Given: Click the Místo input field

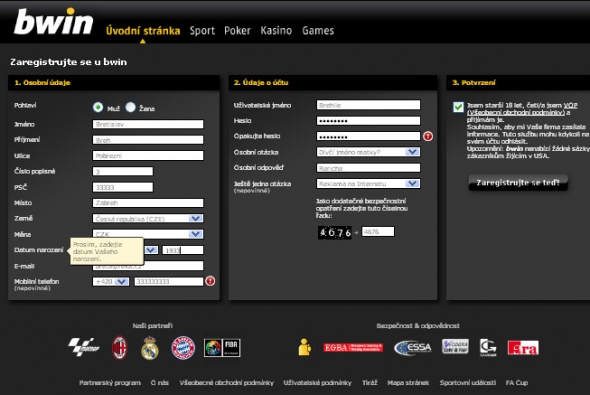Looking at the screenshot, I should click(x=148, y=203).
